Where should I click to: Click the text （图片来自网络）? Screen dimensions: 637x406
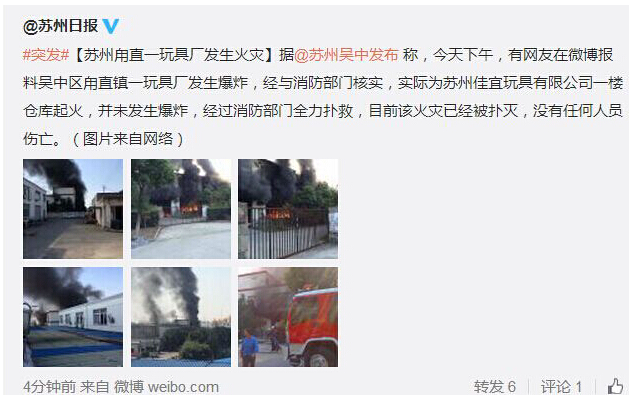coord(128,139)
